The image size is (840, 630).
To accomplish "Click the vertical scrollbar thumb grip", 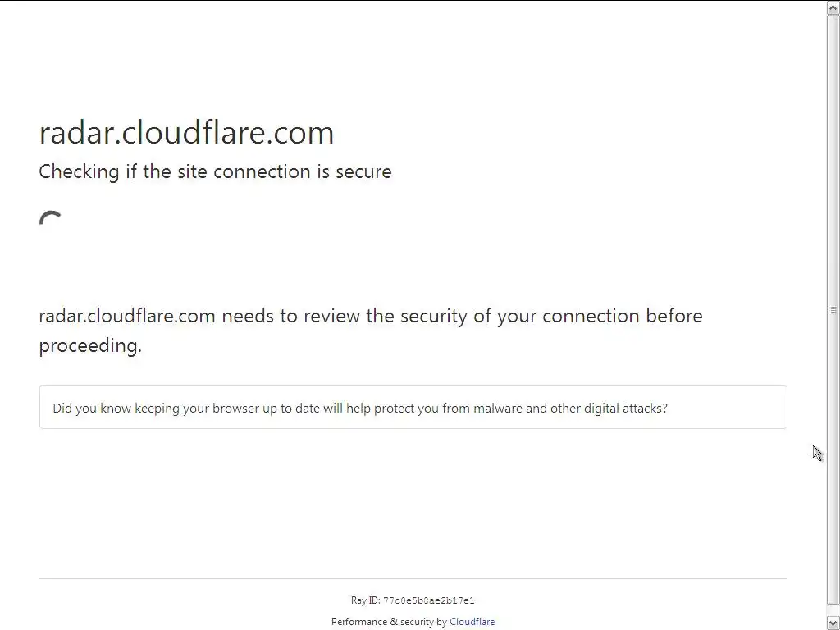I will point(833,310).
